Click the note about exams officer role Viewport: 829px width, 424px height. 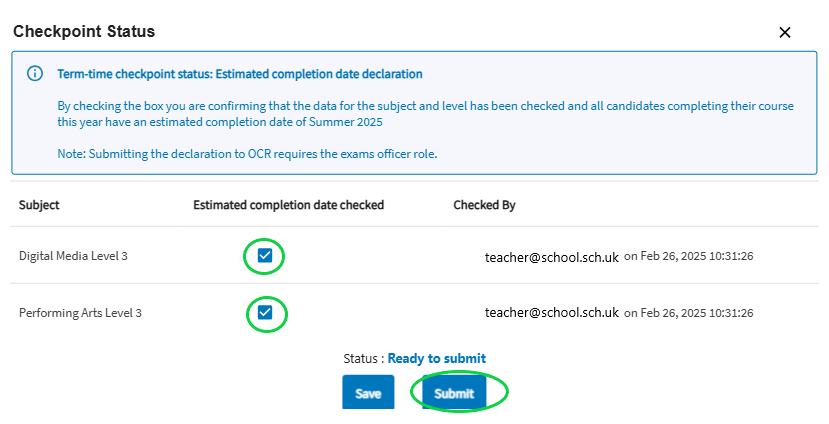(247, 154)
